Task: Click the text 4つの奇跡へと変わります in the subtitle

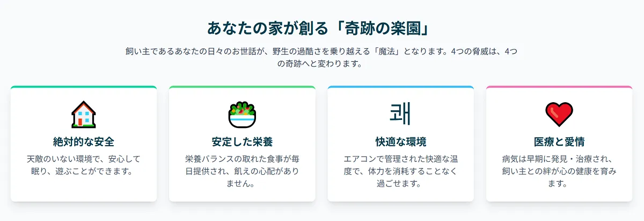Action: (321, 64)
